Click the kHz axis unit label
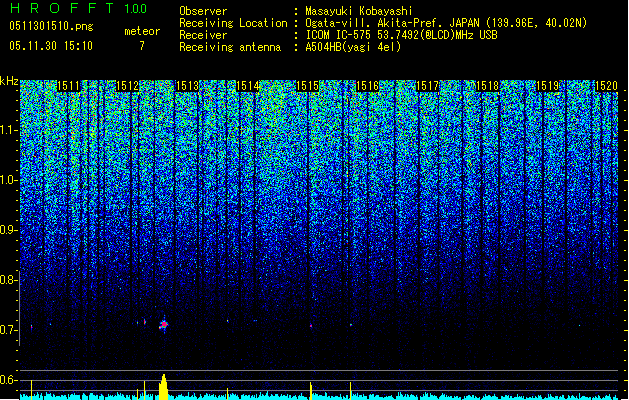The height and width of the screenshot is (400, 629). [9, 81]
